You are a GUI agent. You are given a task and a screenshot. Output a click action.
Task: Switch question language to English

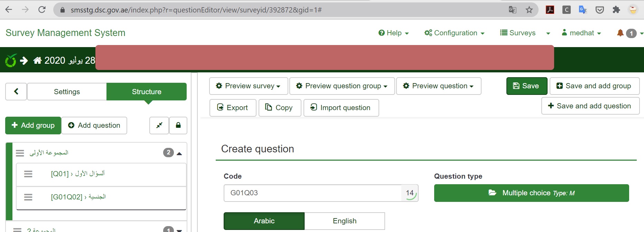344,221
